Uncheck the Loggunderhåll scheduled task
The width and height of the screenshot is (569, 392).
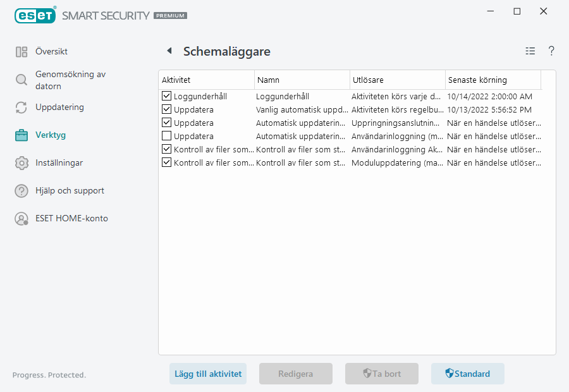pos(166,96)
